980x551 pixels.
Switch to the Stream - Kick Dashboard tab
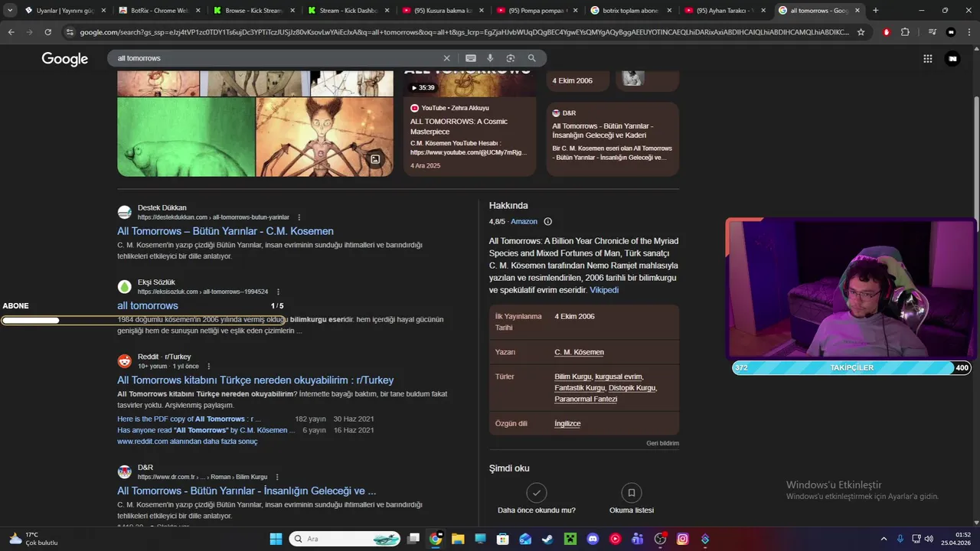[x=348, y=11]
